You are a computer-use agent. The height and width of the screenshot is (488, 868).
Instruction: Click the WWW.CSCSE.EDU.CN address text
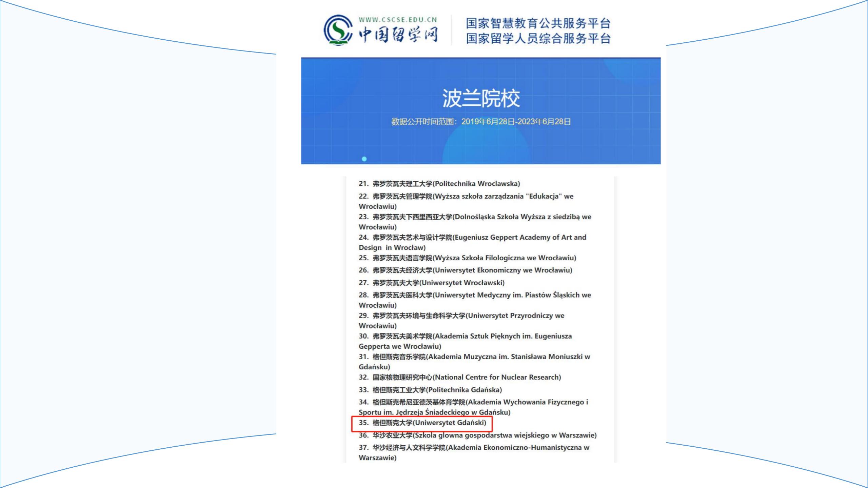398,20
